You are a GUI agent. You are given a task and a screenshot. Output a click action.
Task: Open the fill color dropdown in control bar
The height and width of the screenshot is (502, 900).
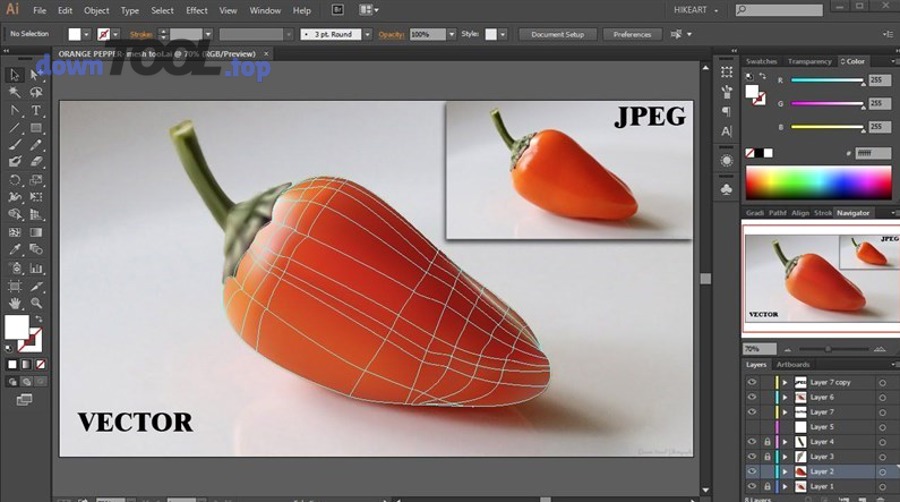coord(86,34)
